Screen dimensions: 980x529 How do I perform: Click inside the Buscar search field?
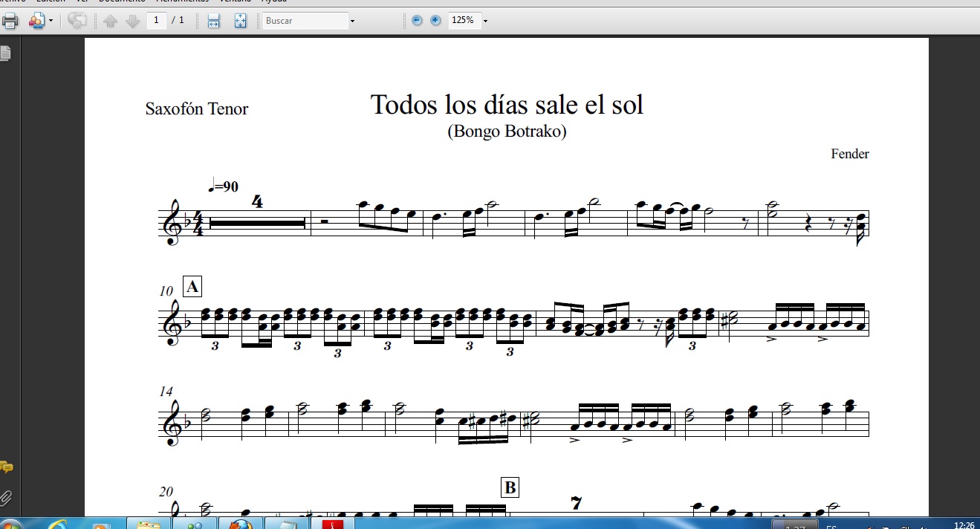tap(305, 21)
